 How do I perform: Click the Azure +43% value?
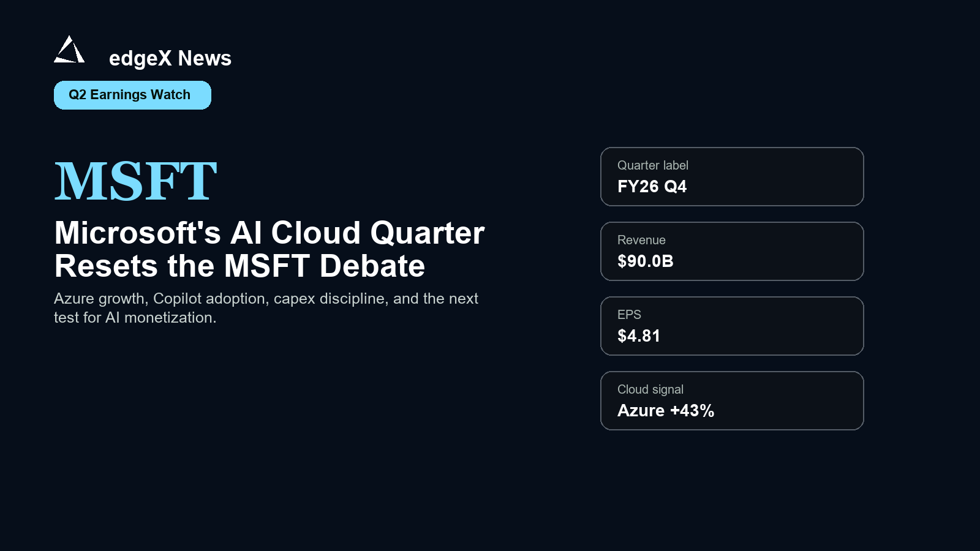point(666,411)
